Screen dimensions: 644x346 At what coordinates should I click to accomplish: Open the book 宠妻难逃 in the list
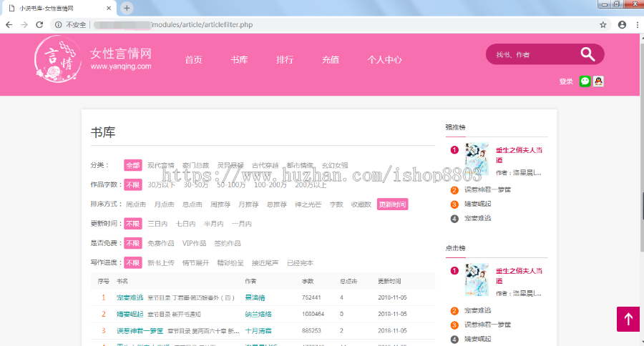130,297
